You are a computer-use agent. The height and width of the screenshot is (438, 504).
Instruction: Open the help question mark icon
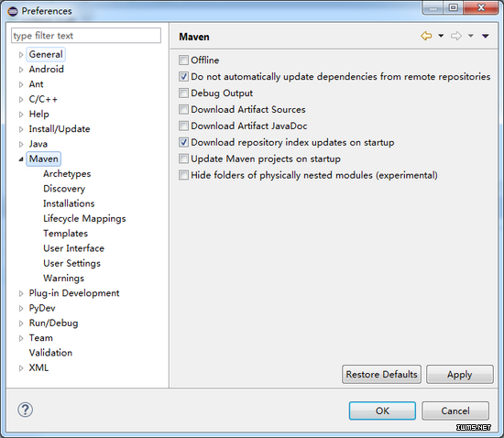click(x=25, y=410)
